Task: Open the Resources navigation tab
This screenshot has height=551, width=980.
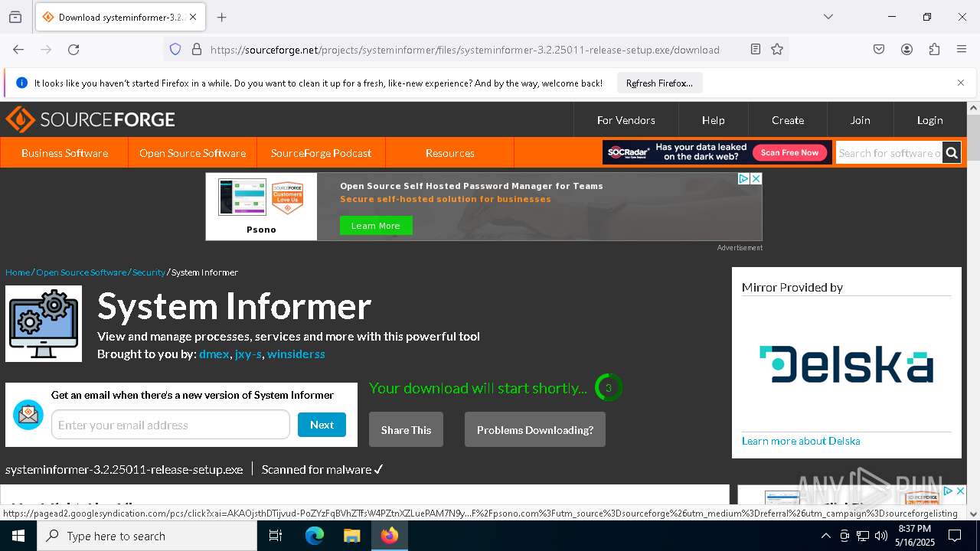Action: tap(449, 153)
